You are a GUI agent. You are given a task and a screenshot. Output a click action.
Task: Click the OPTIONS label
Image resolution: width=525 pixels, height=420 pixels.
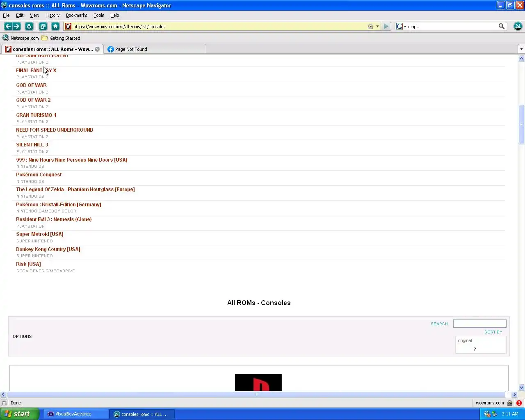(22, 336)
